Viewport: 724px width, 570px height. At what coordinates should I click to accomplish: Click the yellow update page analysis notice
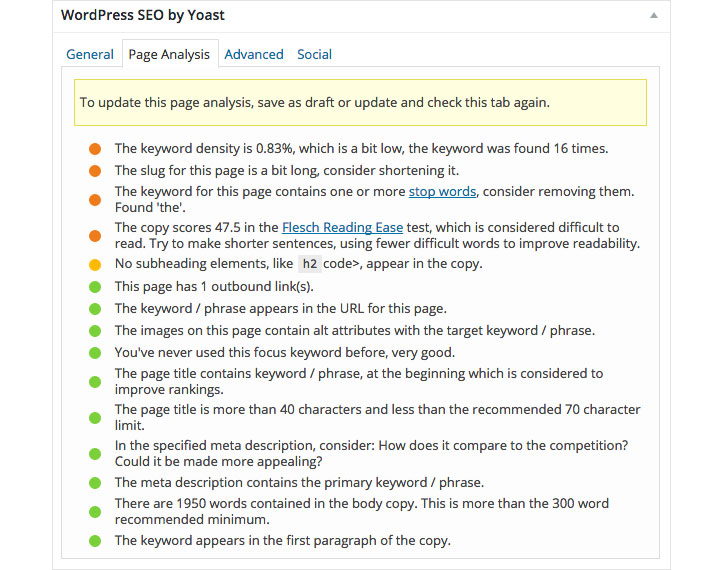(360, 103)
